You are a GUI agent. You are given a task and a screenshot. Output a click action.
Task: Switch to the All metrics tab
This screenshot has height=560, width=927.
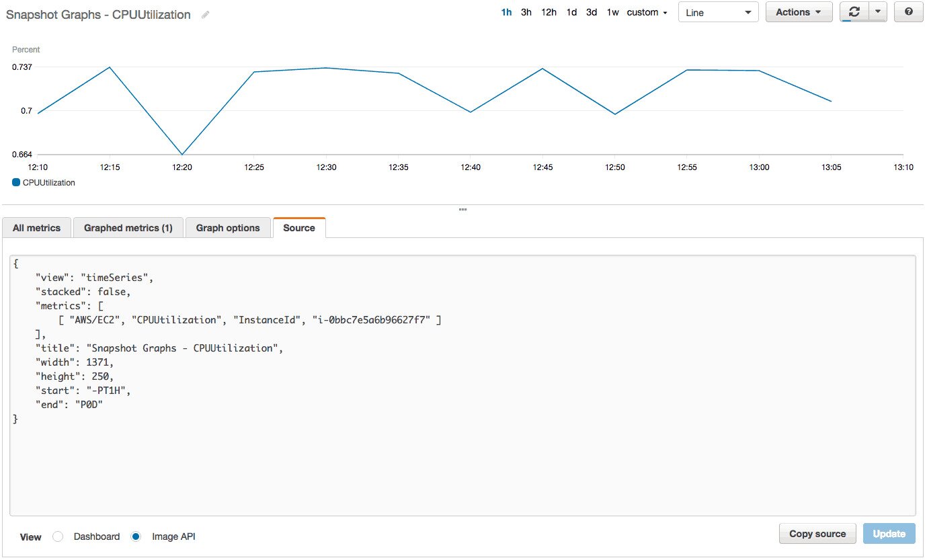[36, 228]
